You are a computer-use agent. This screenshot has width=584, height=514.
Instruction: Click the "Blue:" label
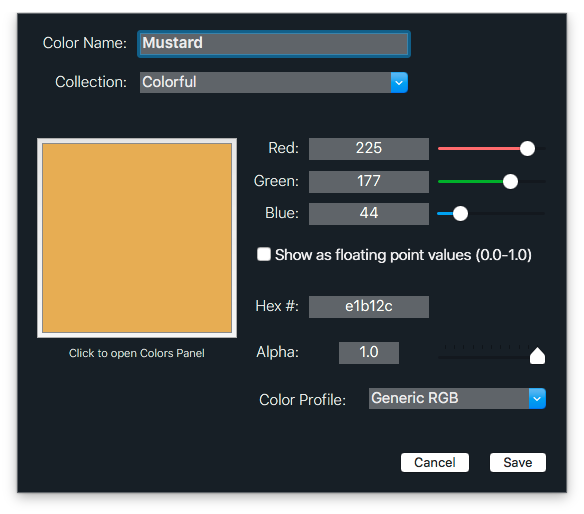[x=282, y=213]
